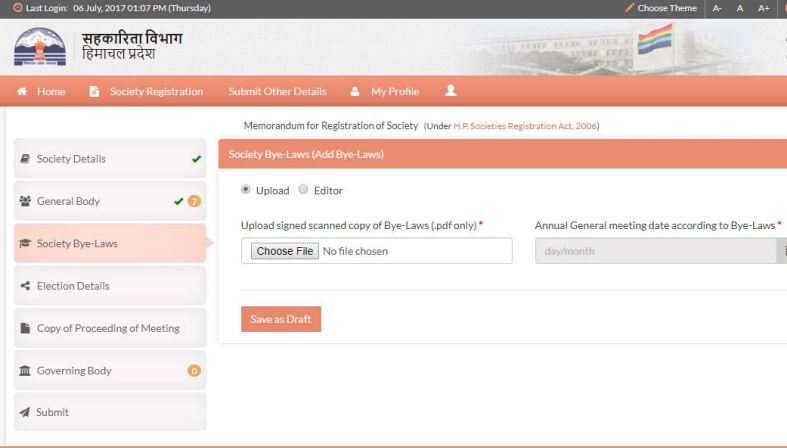
Task: Reset font size with A button
Action: 740,8
